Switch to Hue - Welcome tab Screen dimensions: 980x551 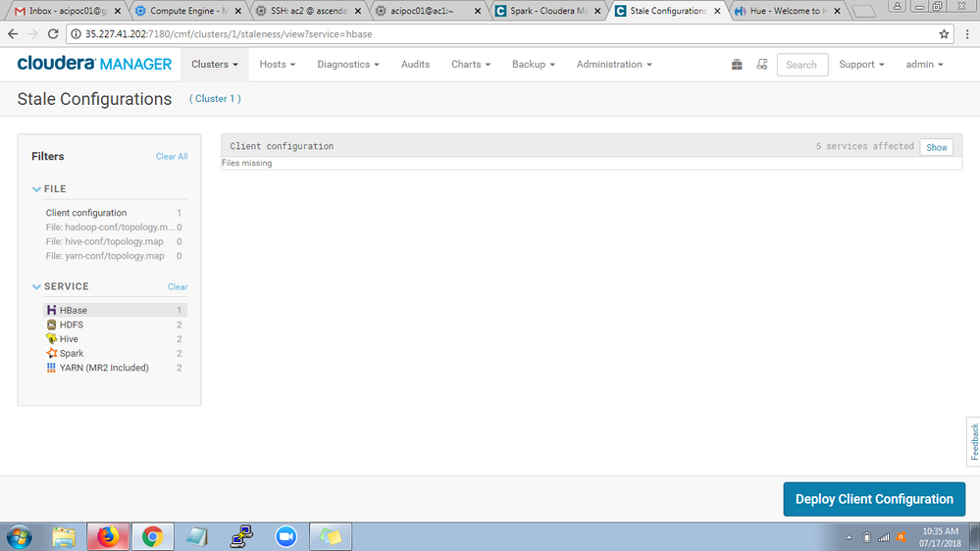(789, 11)
